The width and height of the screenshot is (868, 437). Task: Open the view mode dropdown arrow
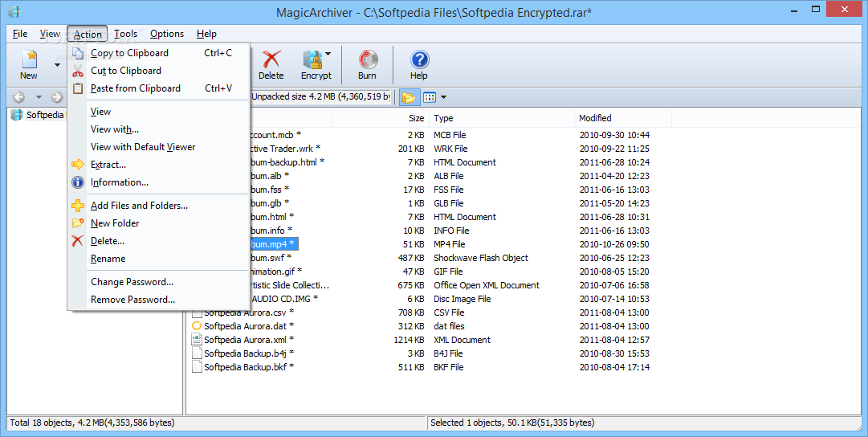pyautogui.click(x=443, y=97)
